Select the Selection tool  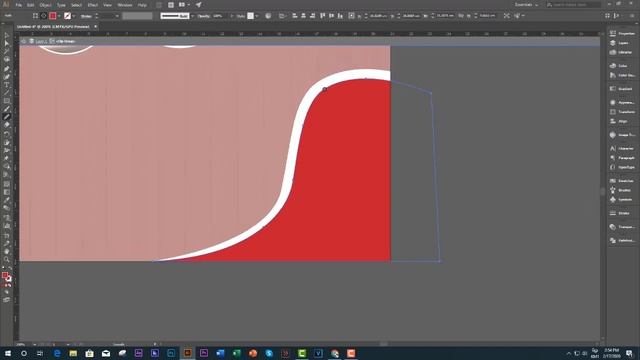7,36
